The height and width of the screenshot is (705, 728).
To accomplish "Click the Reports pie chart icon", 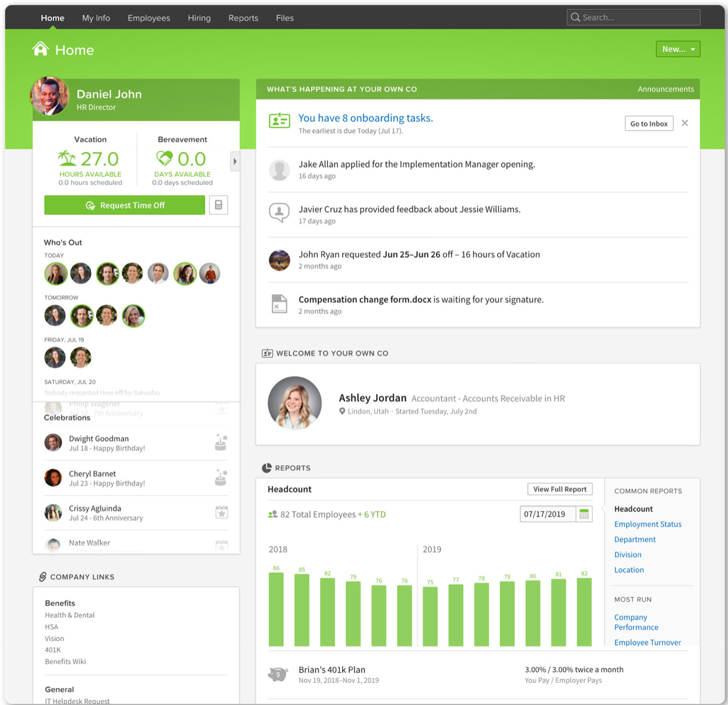I will coord(267,468).
